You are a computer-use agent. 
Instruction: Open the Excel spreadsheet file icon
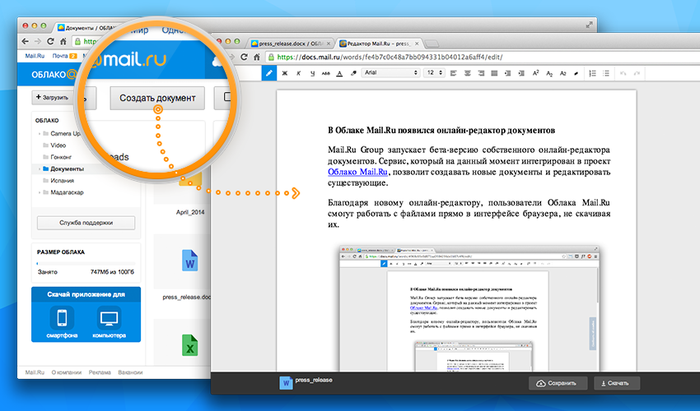pyautogui.click(x=190, y=345)
